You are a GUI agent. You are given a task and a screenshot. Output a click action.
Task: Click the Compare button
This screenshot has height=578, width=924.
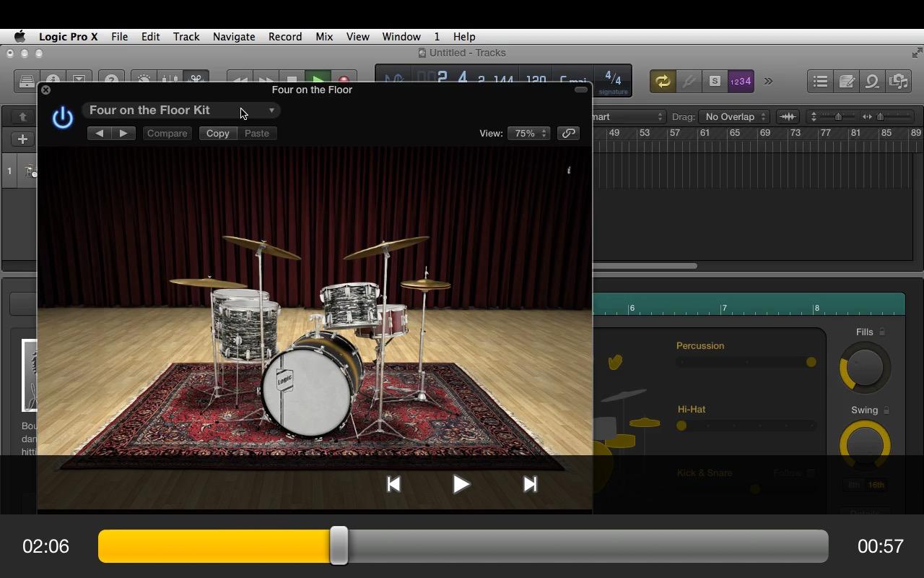pos(167,134)
